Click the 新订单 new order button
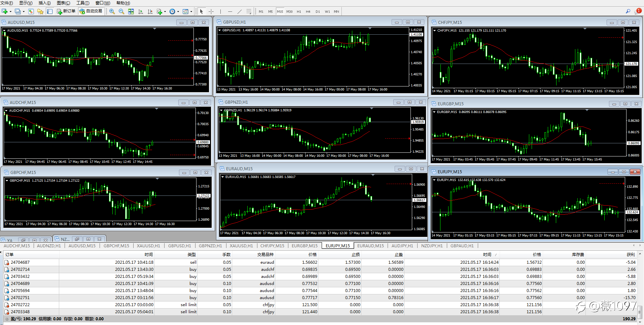 66,11
